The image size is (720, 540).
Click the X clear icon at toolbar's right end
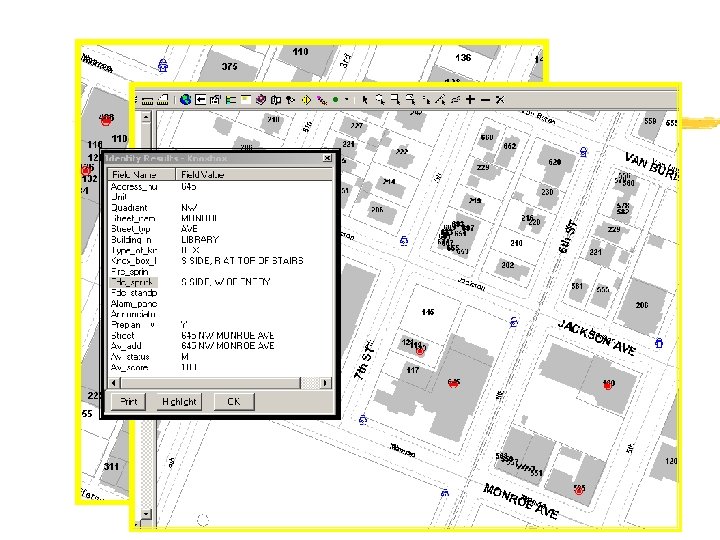(500, 99)
